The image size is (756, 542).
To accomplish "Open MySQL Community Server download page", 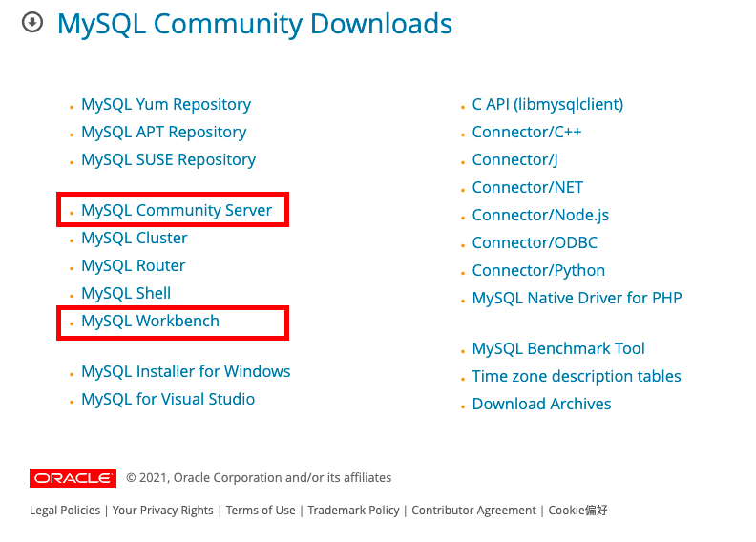I will [x=177, y=211].
